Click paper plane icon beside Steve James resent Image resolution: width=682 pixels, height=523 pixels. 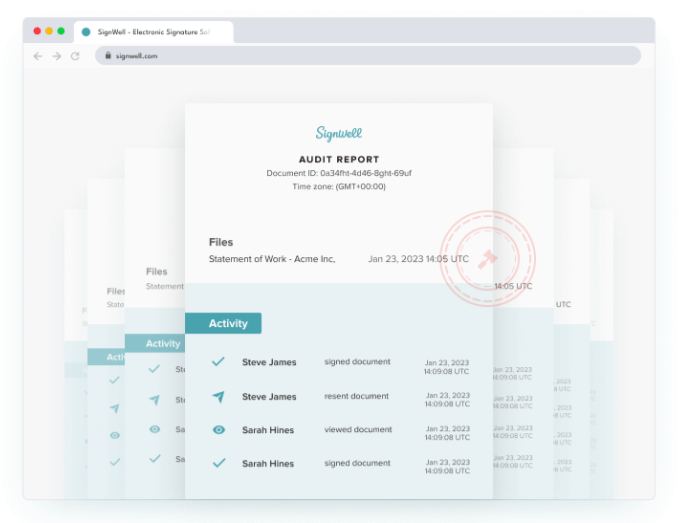(218, 396)
